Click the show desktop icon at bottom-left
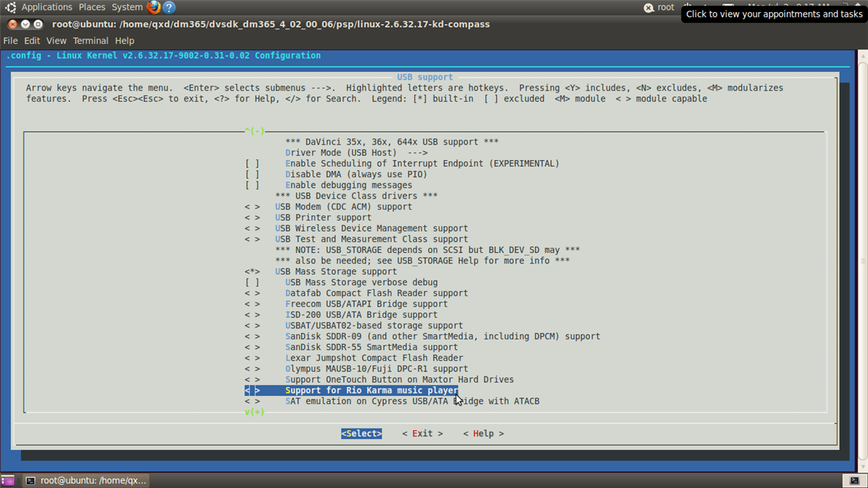The image size is (868, 488). (8, 480)
